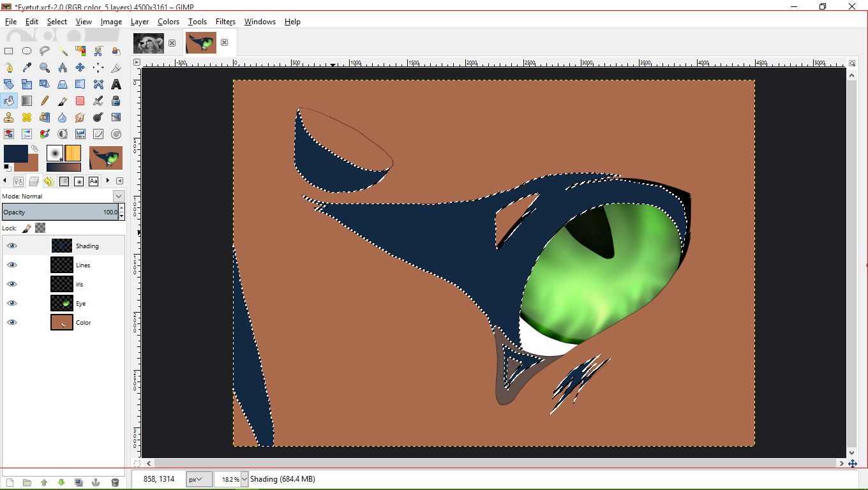The width and height of the screenshot is (868, 490).
Task: Pick the Measure compass tool
Action: tap(63, 68)
